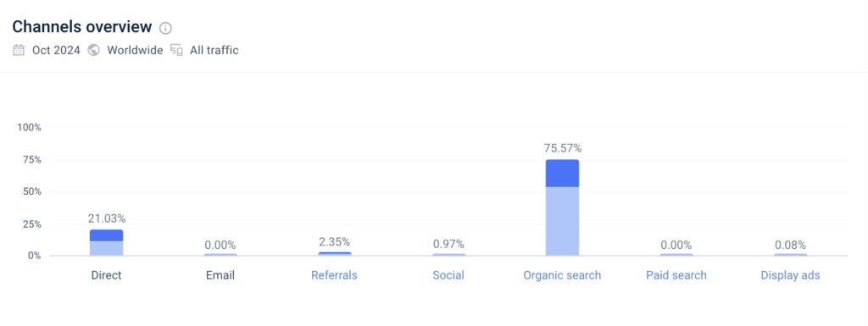
Task: Click the Referrals bar showing 2.35%
Action: [334, 254]
